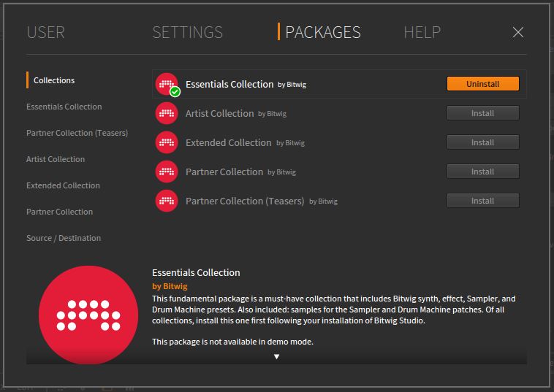Click the large Bitwig logo thumbnail
Viewport: 554px width, 392px height.
click(x=88, y=315)
